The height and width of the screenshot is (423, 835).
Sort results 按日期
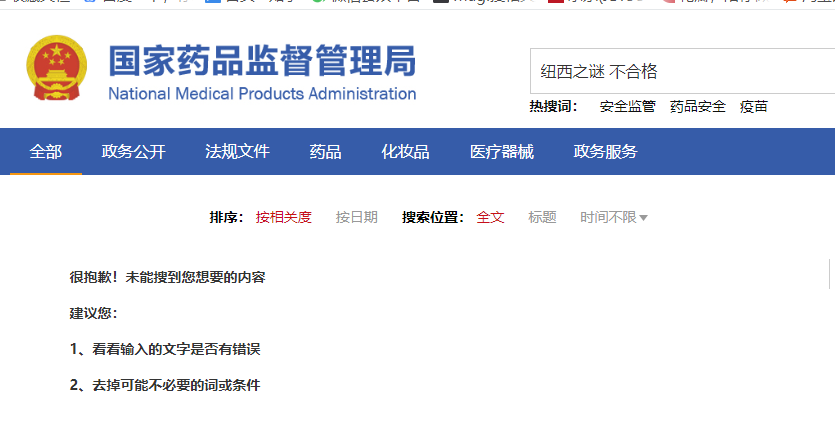click(357, 217)
